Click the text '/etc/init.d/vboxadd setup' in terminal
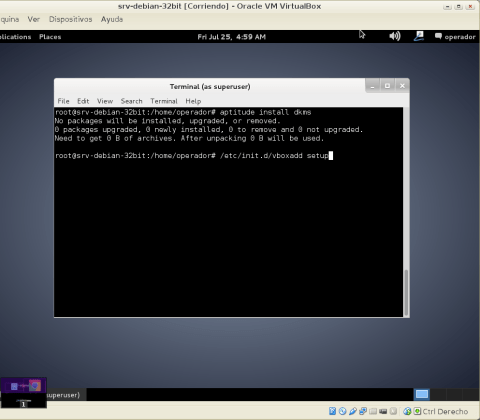The height and width of the screenshot is (420, 480). (274, 156)
